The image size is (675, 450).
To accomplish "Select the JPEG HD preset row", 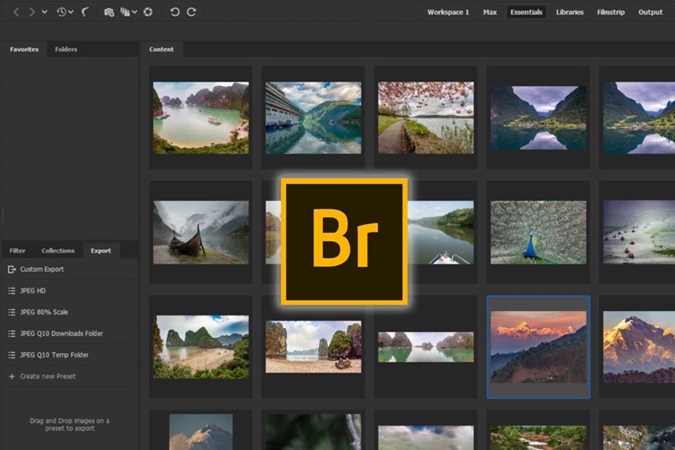I will [69, 291].
